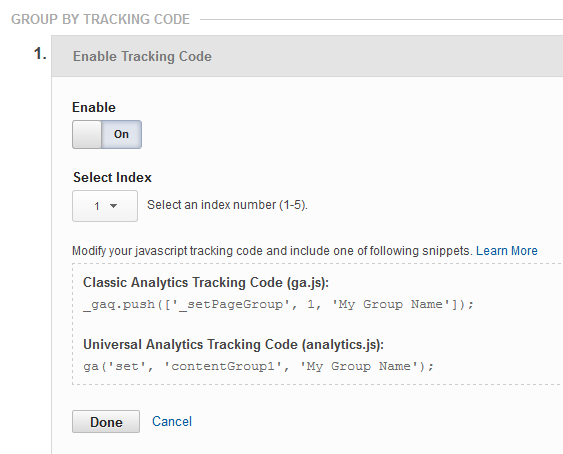This screenshot has width=563, height=454.
Task: Click the 'Modify your javascript tracking code' instruction text
Action: [x=272, y=250]
